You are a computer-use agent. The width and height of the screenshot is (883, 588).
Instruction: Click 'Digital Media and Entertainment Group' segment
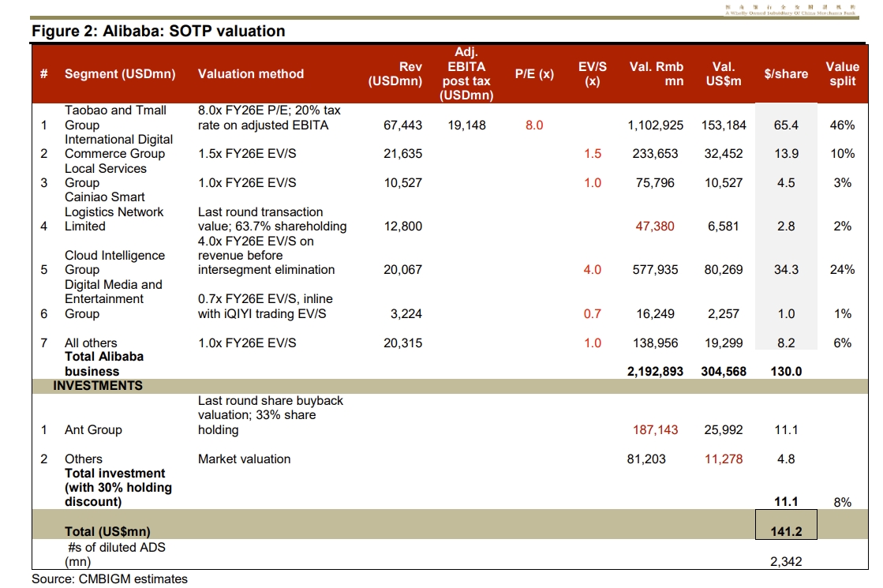[113, 299]
